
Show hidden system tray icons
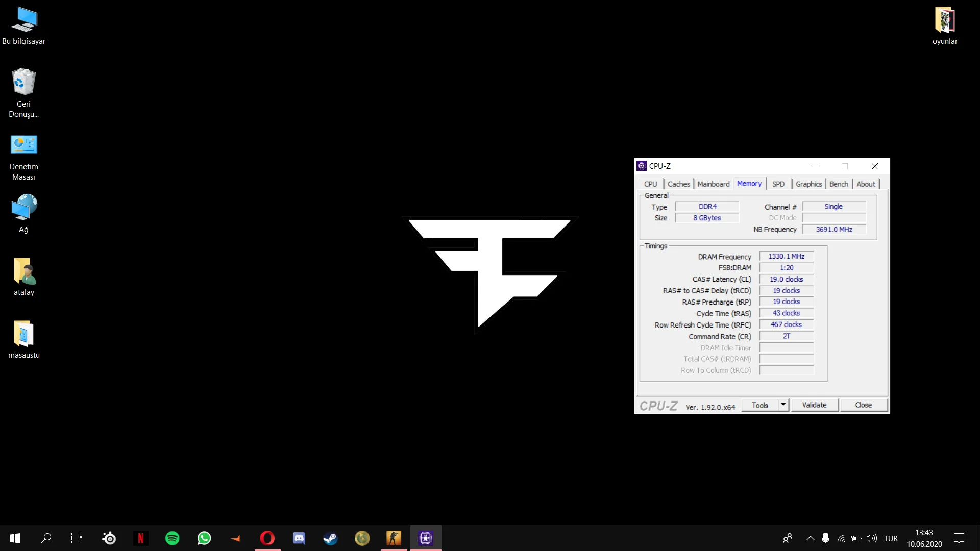point(810,538)
